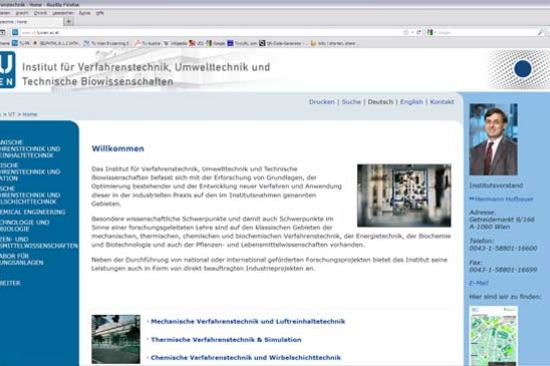Open the Hilfe menu

coord(100,13)
